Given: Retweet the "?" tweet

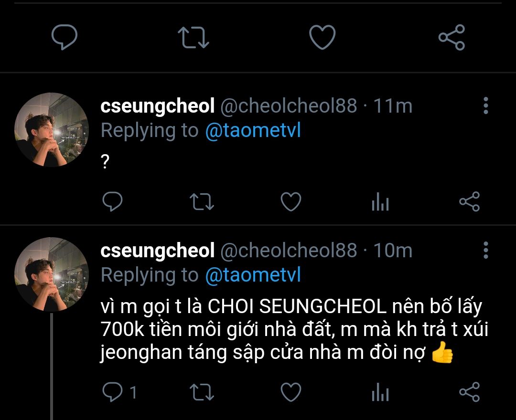Looking at the screenshot, I should click(x=202, y=202).
